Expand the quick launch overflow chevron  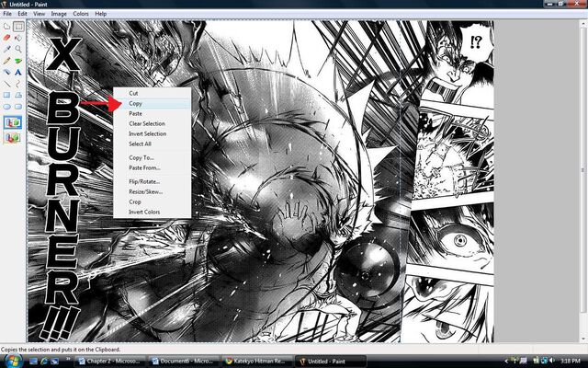click(68, 359)
